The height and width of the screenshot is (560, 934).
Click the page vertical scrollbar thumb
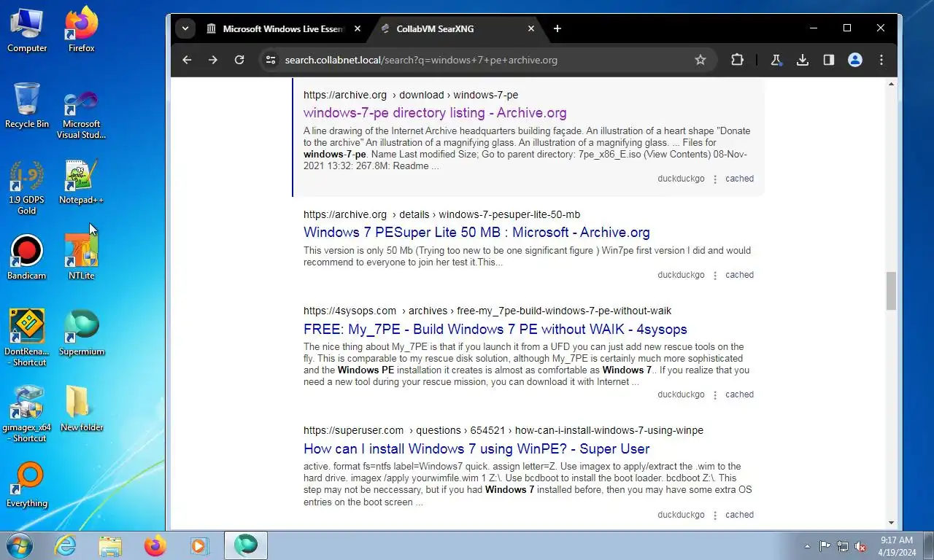891,290
